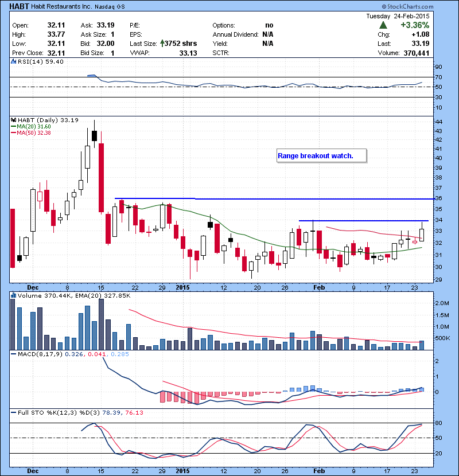The image size is (459, 476).
Task: Click the Ask 33.19 value
Action: click(106, 25)
